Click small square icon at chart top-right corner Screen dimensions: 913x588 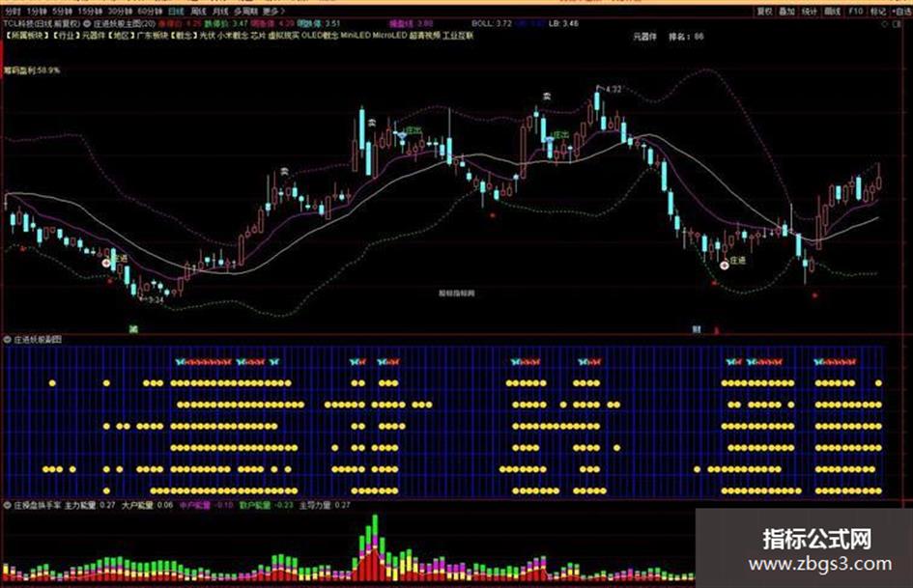(x=899, y=24)
